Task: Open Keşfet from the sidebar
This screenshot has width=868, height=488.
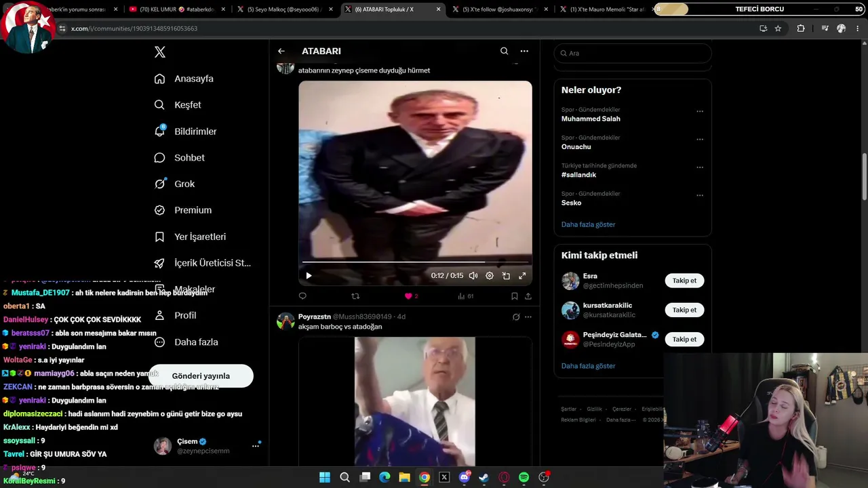Action: click(178, 105)
